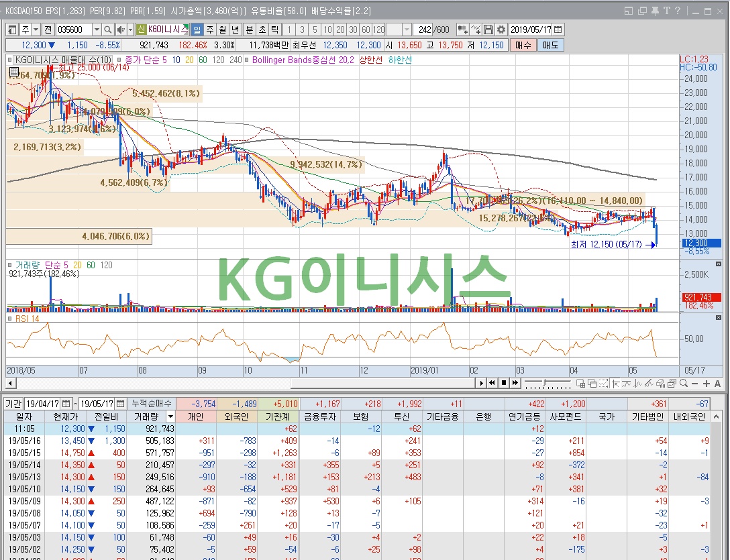Click the A auto-scale icon below chart

717,383
